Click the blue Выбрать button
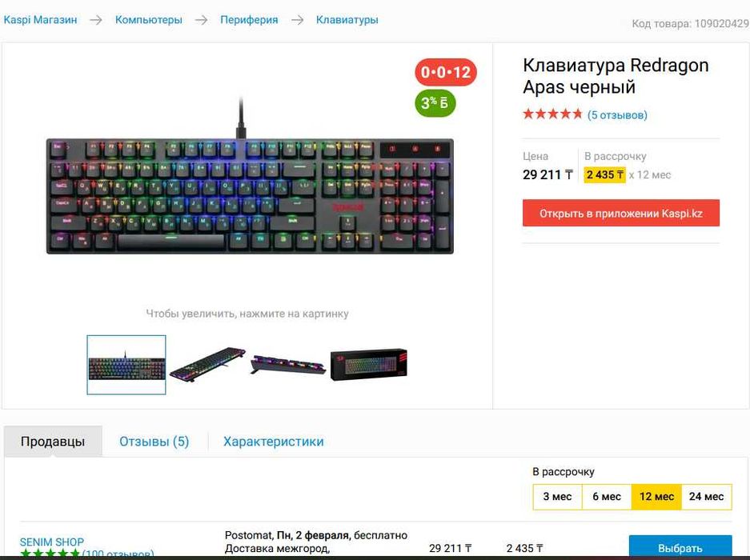 click(x=680, y=547)
